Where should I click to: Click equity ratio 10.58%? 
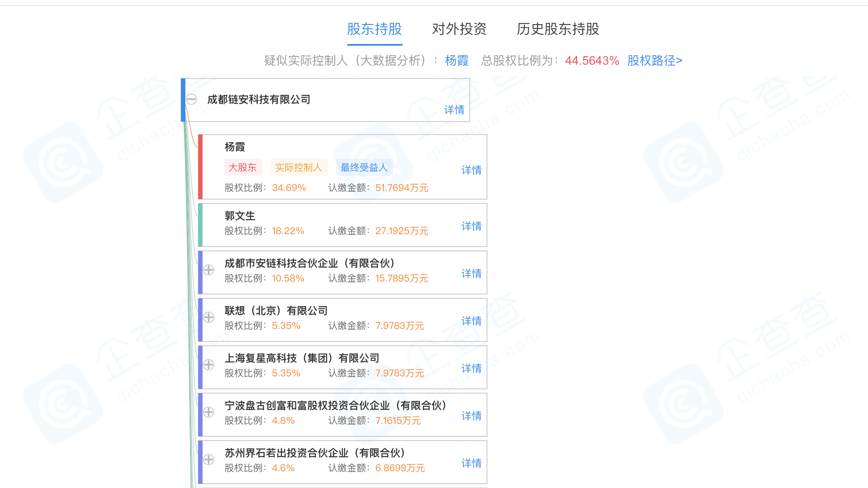pyautogui.click(x=288, y=278)
